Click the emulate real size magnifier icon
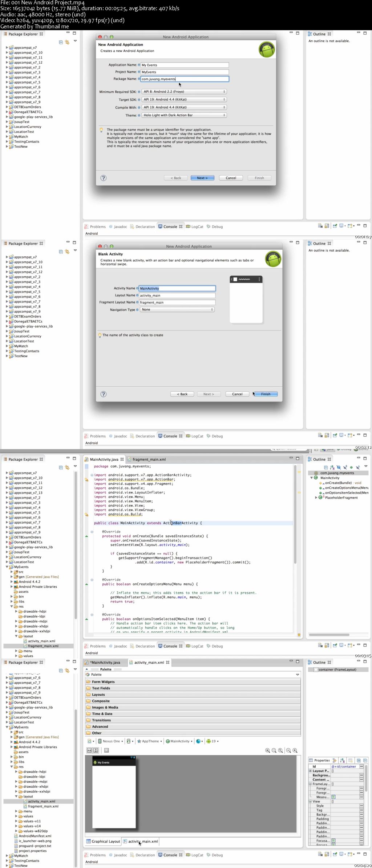372x868 pixels. (x=267, y=750)
